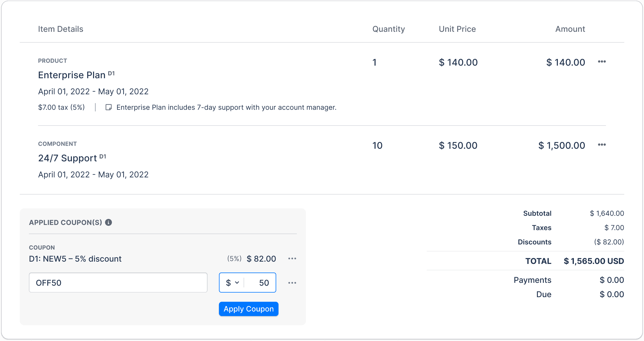Click the Unit Price column header
Screen dimensions: 644x341
(457, 29)
